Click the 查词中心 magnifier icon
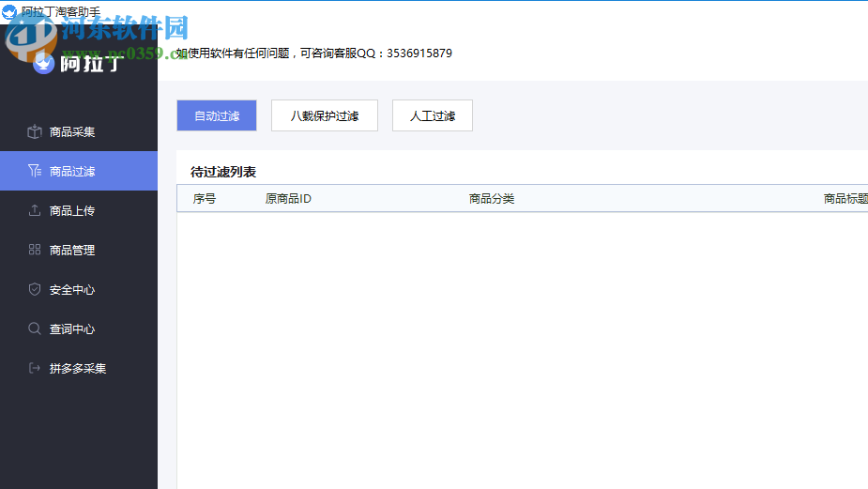The height and width of the screenshot is (489, 868). (35, 329)
